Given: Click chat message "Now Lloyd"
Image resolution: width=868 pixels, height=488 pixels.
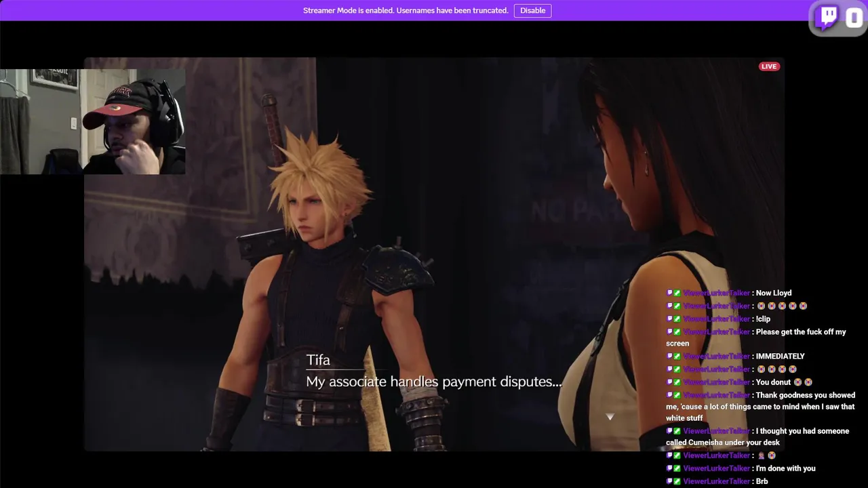Looking at the screenshot, I should [x=774, y=293].
